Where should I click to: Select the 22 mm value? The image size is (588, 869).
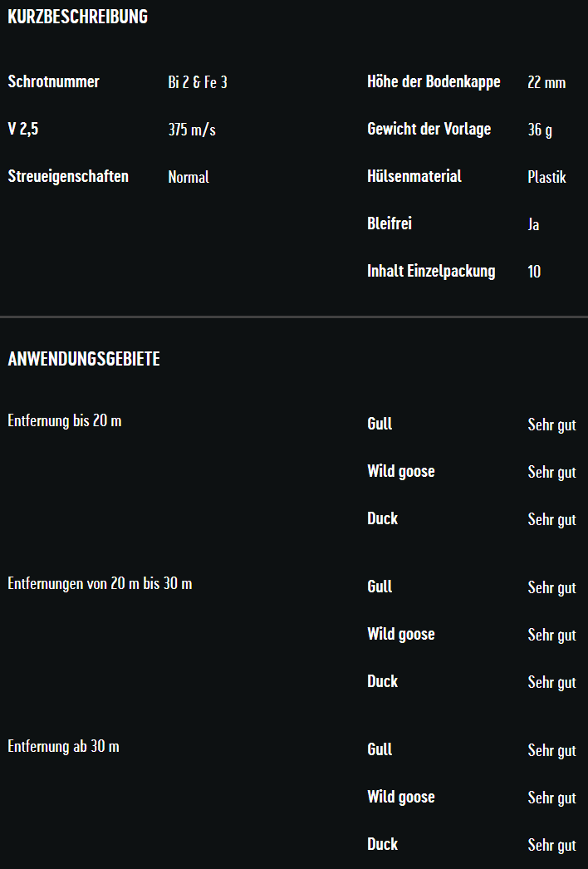click(546, 82)
